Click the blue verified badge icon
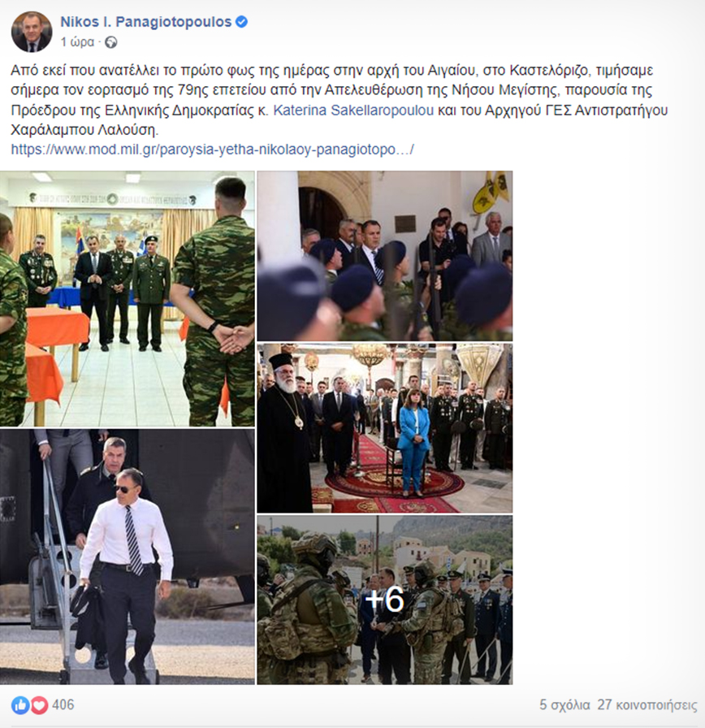The width and height of the screenshot is (705, 728). (x=242, y=22)
